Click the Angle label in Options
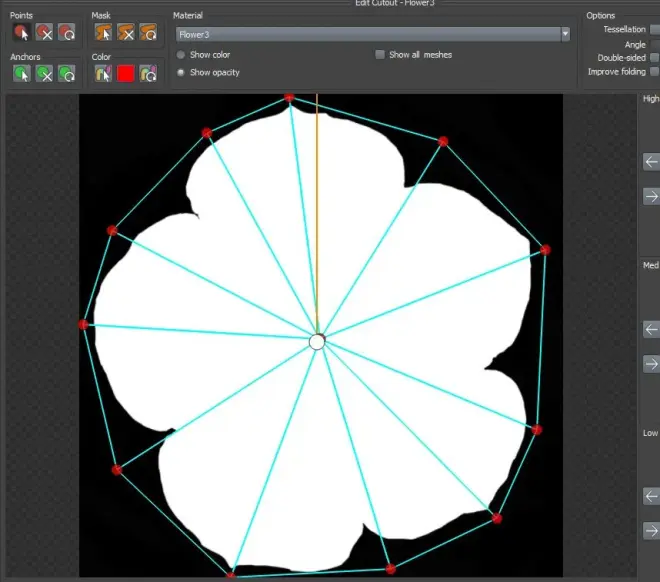The image size is (660, 582). click(635, 45)
